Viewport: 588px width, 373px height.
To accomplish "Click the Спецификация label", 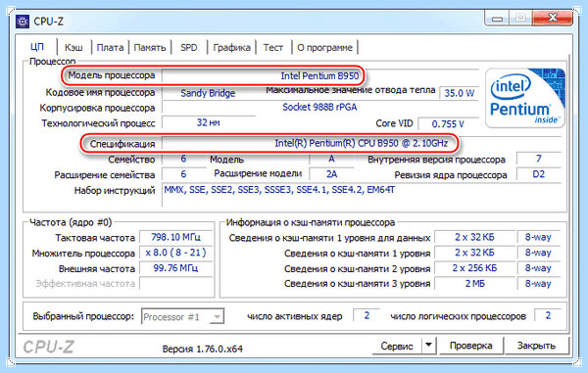I will point(122,144).
